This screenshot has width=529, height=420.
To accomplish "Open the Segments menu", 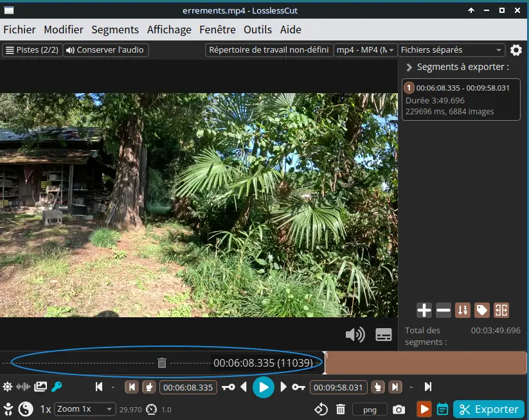I will coord(115,30).
